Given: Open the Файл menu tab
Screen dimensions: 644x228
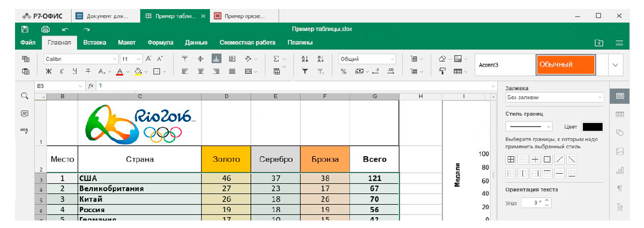Looking at the screenshot, I should (28, 42).
